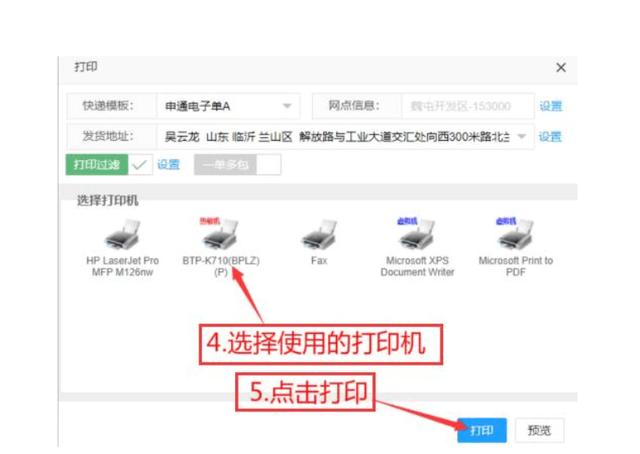Click the blue 打印 button

click(482, 430)
